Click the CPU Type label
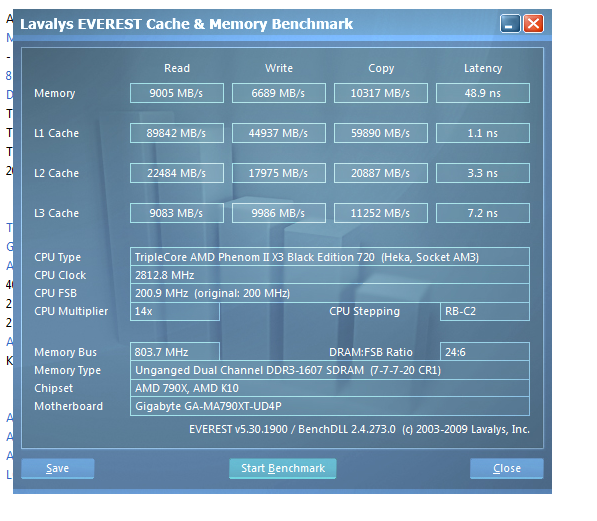The height and width of the screenshot is (521, 597). 57,257
